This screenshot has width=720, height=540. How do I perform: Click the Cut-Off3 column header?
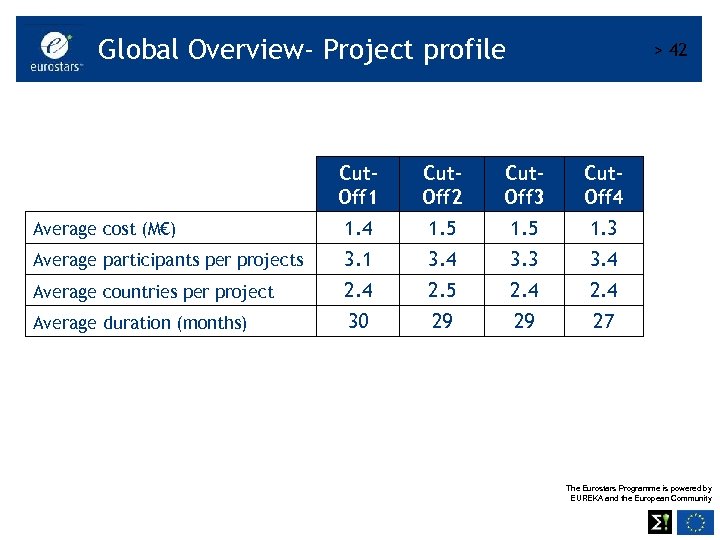pyautogui.click(x=524, y=184)
